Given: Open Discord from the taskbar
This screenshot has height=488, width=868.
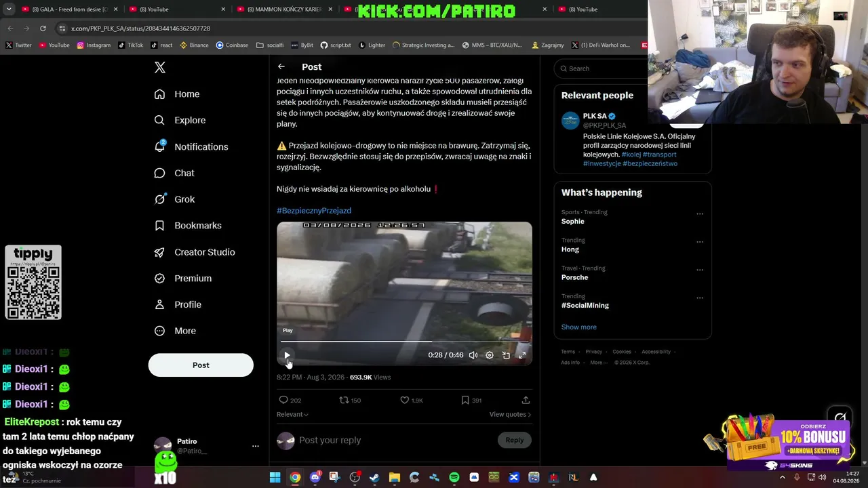Looking at the screenshot, I should coord(315,477).
